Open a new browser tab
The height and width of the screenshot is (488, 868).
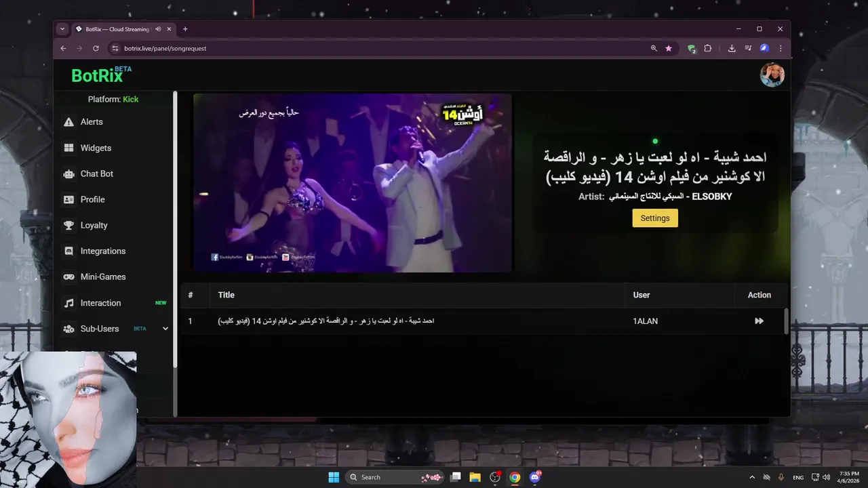(185, 29)
